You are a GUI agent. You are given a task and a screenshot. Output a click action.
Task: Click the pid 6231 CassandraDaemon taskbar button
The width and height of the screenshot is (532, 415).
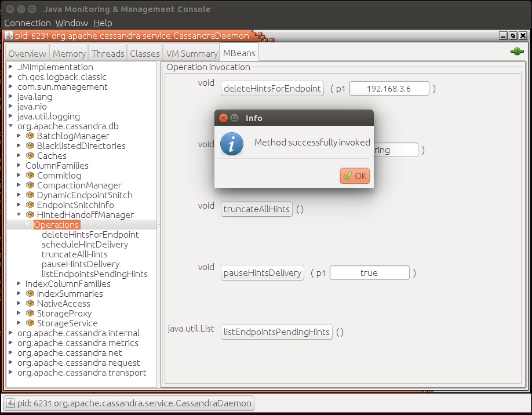coord(129,403)
